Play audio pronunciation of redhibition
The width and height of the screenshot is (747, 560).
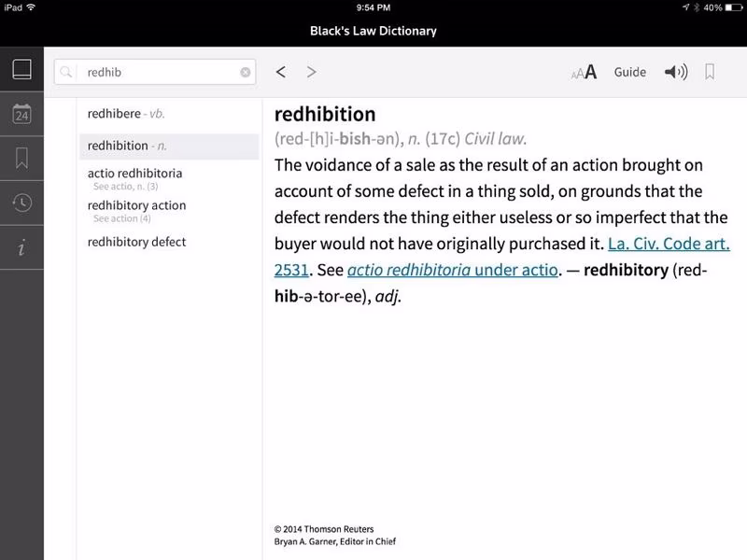(676, 72)
